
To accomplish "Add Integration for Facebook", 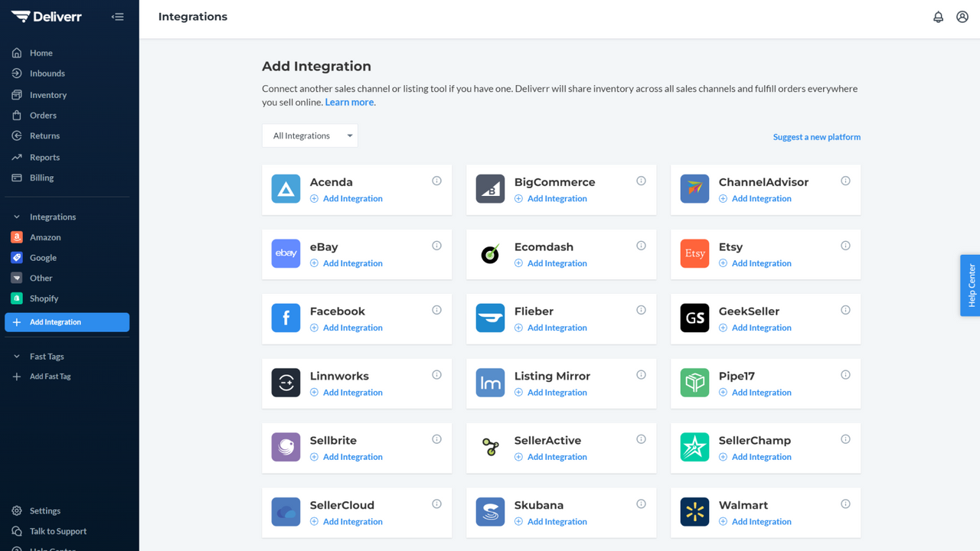I will coord(346,328).
